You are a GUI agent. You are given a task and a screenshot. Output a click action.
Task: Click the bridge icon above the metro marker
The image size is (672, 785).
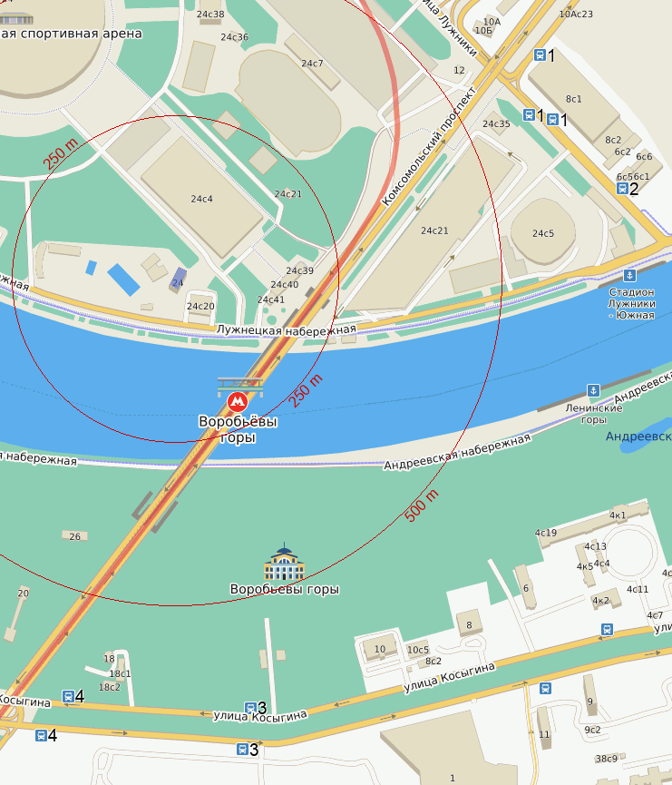[240, 386]
